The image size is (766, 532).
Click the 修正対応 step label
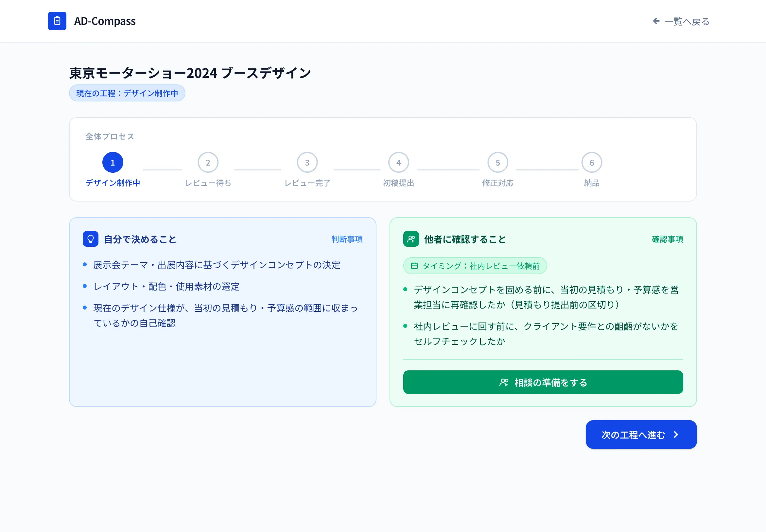click(x=498, y=183)
